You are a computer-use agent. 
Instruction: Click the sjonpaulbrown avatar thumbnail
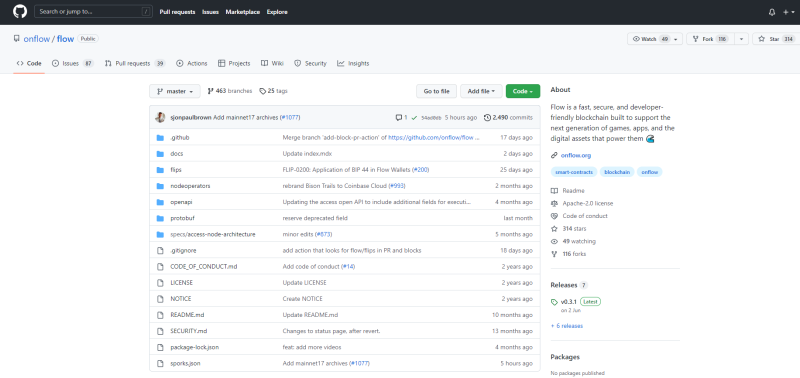pyautogui.click(x=160, y=117)
